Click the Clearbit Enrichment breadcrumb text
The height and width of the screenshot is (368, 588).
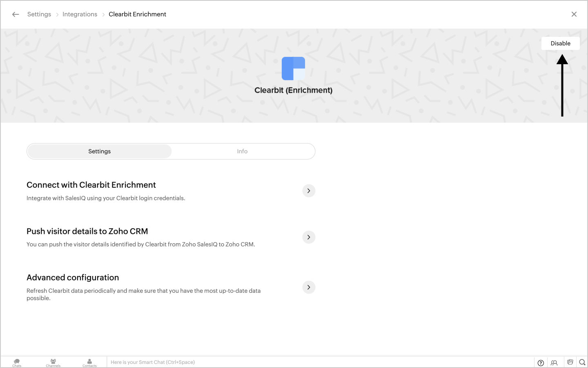point(138,14)
